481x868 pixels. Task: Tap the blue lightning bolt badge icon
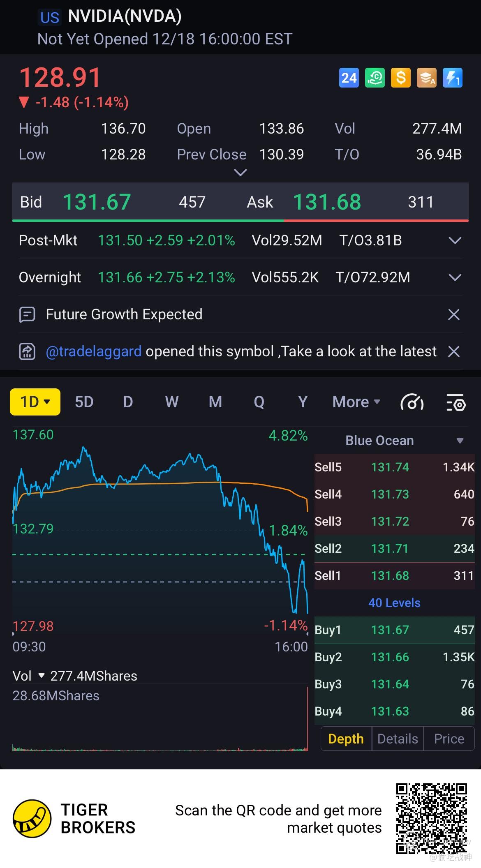pos(453,78)
